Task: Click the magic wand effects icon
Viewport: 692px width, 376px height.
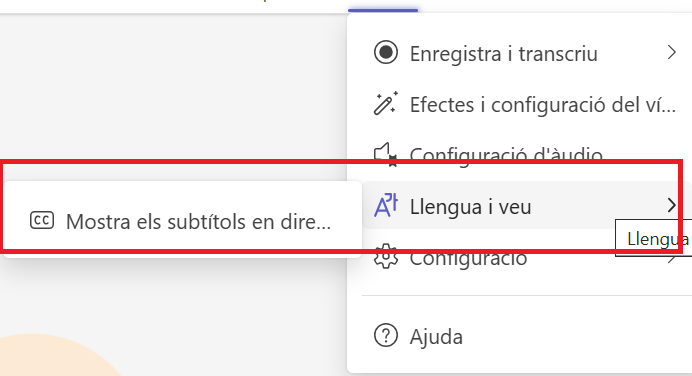Action: pyautogui.click(x=386, y=104)
